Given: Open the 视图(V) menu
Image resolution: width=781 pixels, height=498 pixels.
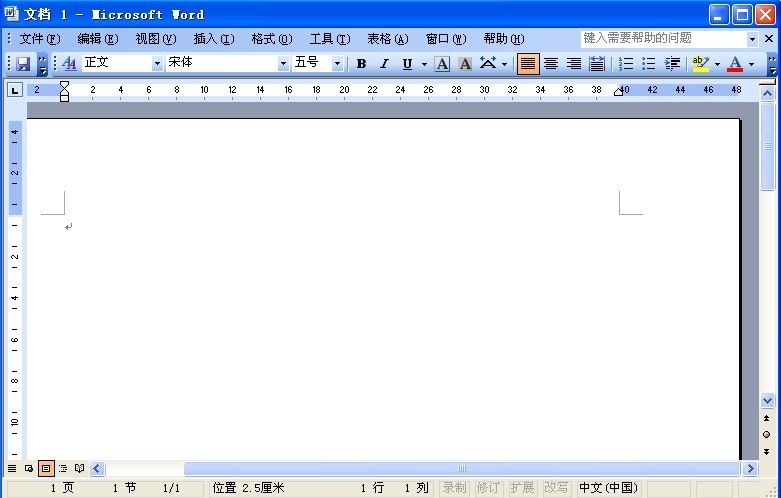Looking at the screenshot, I should 155,39.
